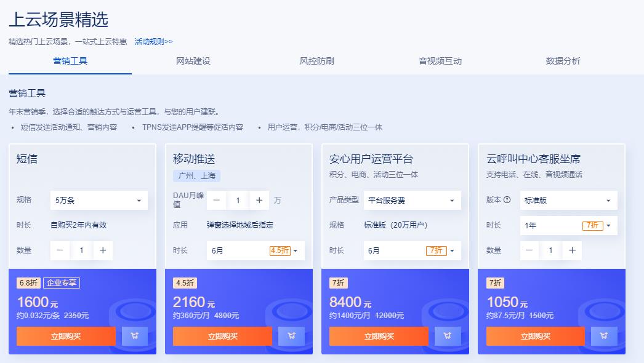Click 立即购买 for 安心用户运营平台 at 8400元
The image size is (644, 363).
click(379, 337)
